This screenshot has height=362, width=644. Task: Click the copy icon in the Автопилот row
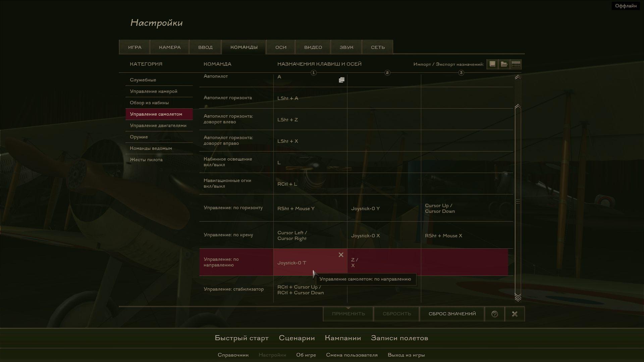341,80
